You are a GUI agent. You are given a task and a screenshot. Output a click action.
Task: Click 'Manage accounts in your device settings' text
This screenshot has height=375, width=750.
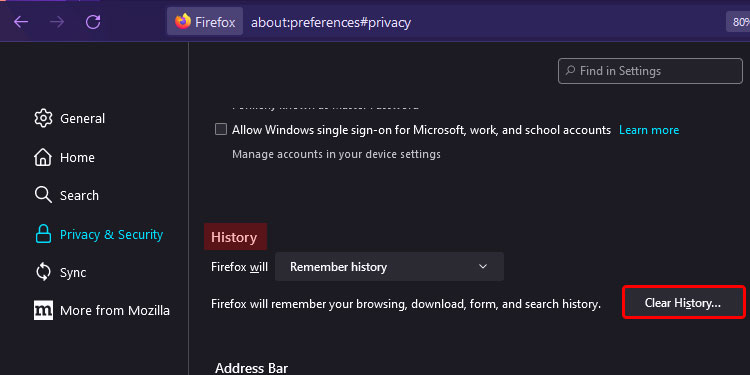[336, 154]
